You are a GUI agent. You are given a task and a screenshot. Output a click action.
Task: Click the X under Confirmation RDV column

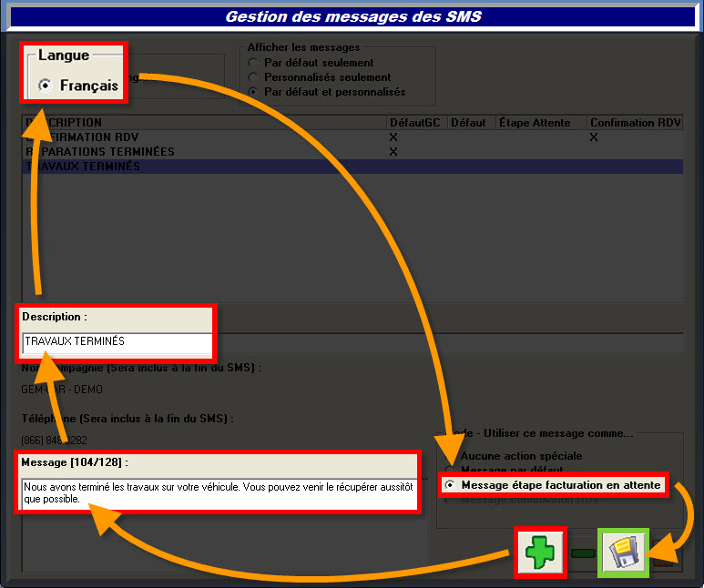click(594, 137)
